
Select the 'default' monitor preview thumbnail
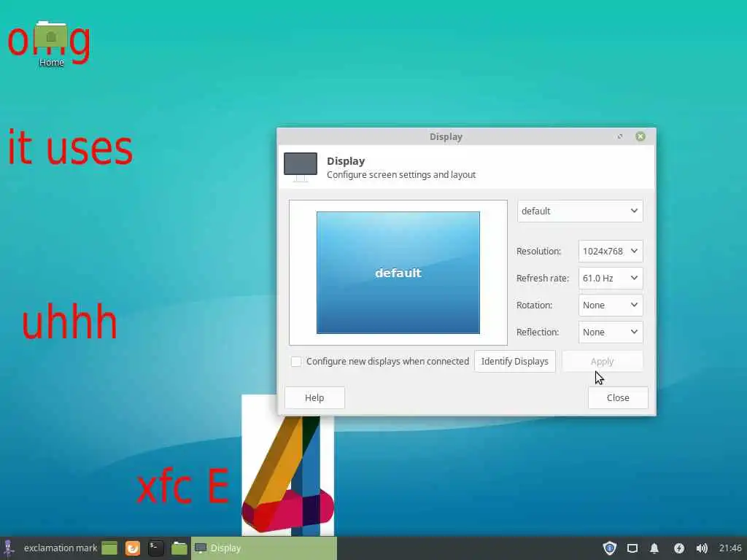point(398,273)
